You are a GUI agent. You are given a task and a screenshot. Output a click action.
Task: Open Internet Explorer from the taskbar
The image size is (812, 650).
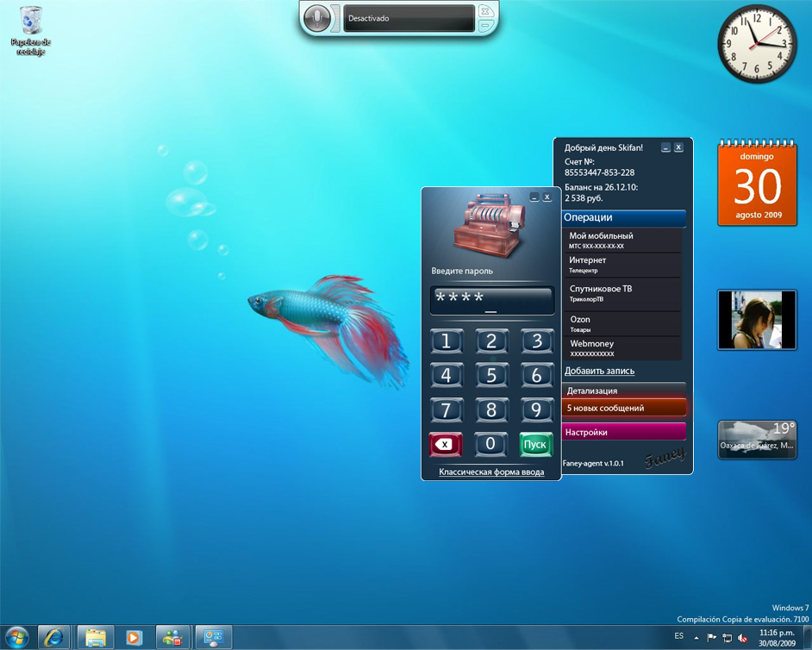click(55, 637)
